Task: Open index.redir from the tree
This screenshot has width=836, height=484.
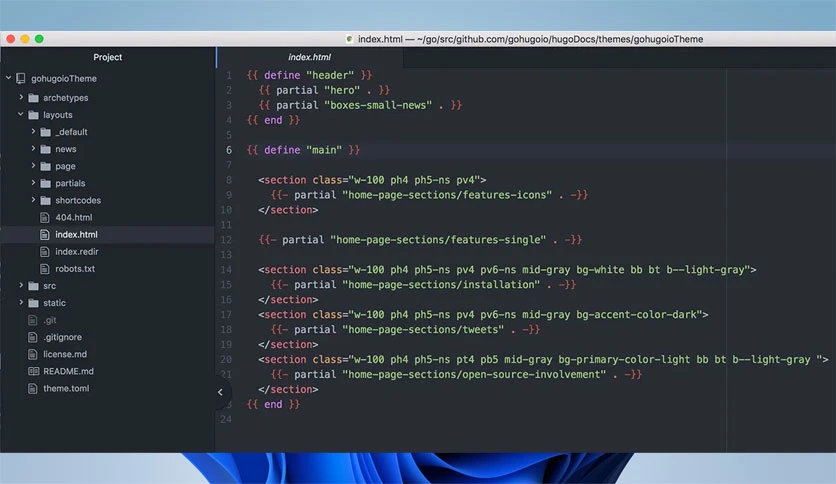Action: click(x=77, y=251)
